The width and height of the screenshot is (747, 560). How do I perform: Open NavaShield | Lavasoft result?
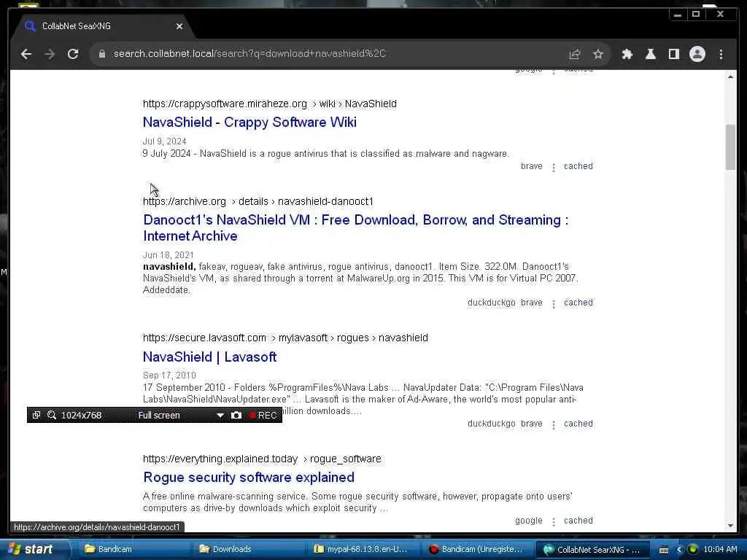tap(209, 357)
